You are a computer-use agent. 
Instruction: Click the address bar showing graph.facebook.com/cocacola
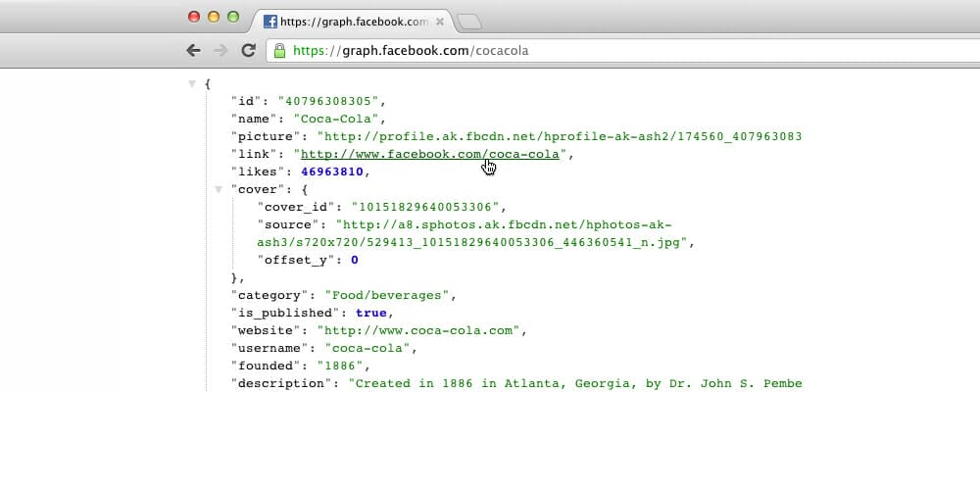[x=623, y=51]
